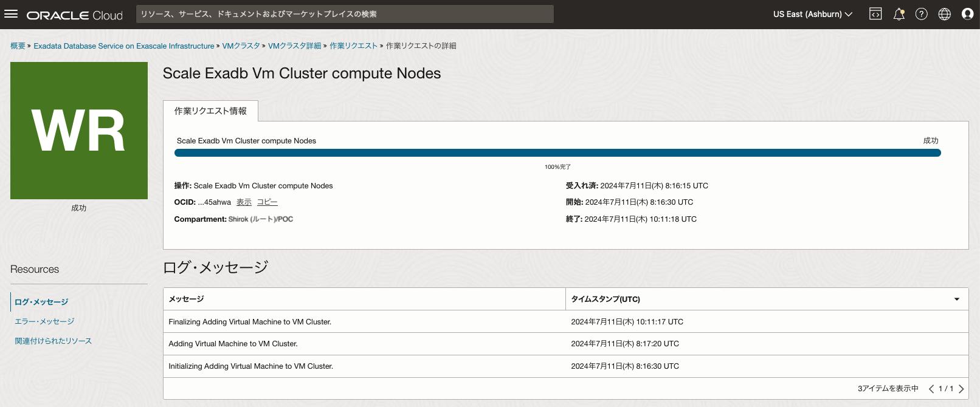Click the 成功 status beside progress bar

pos(931,141)
